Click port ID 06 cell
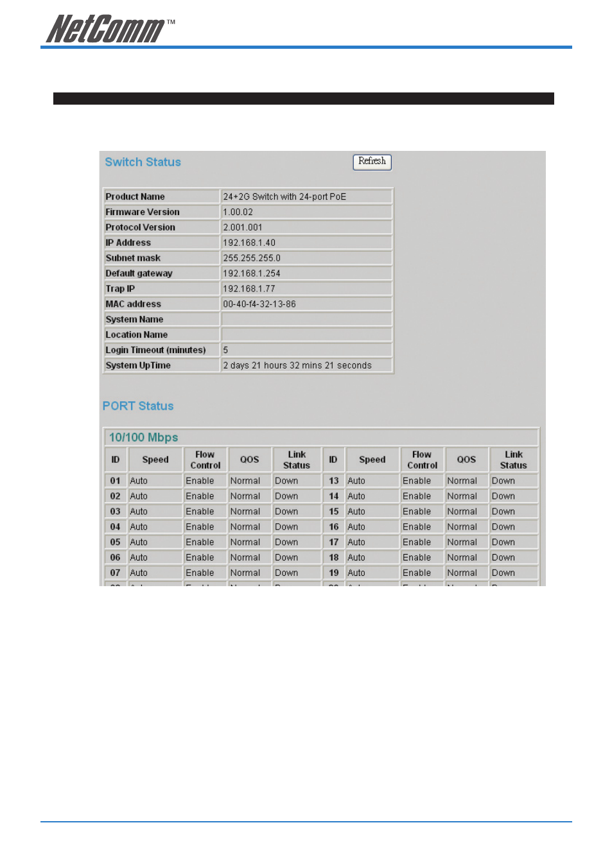The width and height of the screenshot is (612, 868). coord(116,558)
